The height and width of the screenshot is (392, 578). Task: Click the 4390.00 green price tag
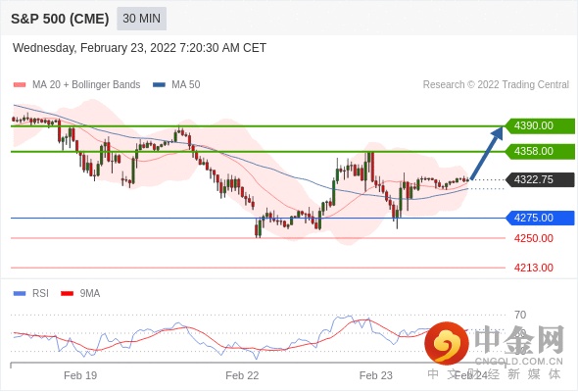[540, 125]
